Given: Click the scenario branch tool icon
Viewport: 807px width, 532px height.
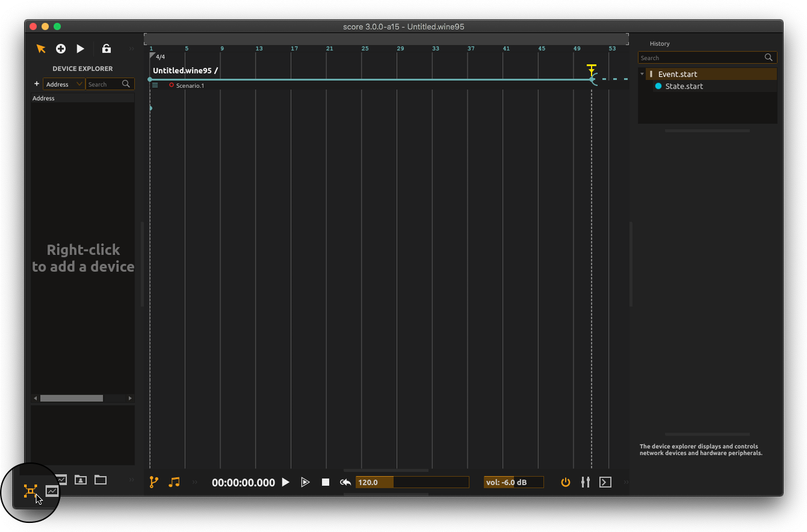Looking at the screenshot, I should (154, 482).
